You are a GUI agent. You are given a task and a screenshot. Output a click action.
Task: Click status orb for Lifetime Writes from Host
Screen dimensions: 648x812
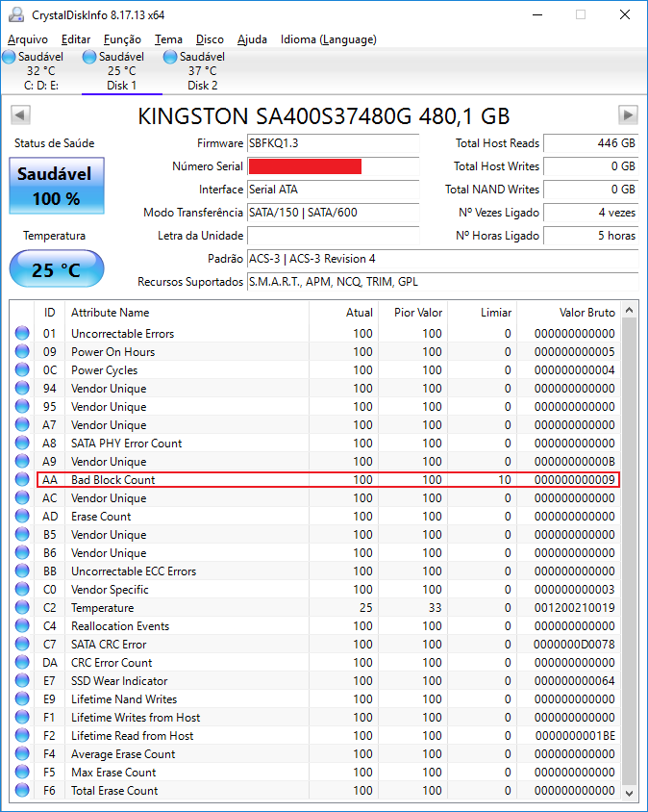pos(22,717)
